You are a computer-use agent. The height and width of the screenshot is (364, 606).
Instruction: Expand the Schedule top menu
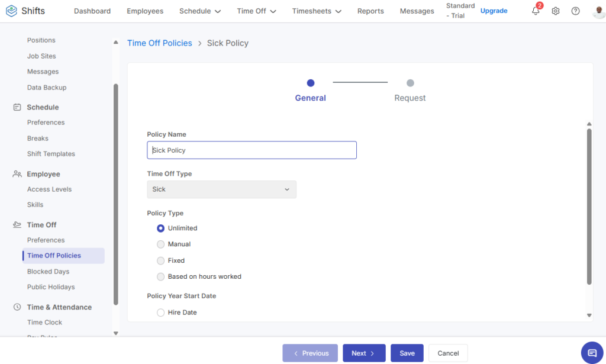[200, 11]
